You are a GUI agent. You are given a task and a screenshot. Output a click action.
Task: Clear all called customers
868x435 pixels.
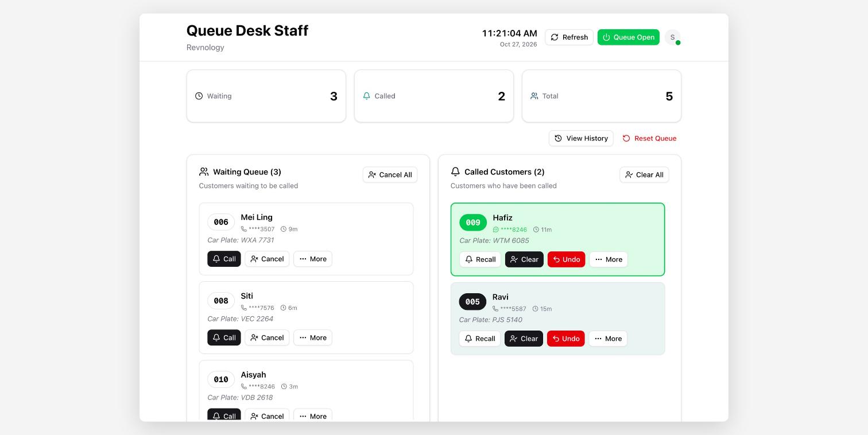pos(644,175)
